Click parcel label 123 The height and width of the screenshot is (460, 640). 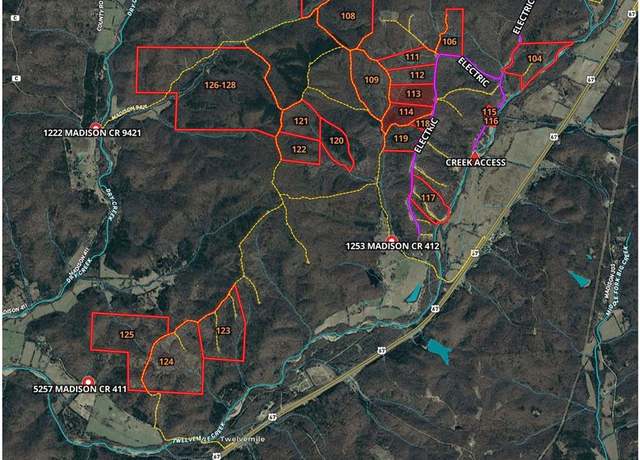tap(223, 330)
